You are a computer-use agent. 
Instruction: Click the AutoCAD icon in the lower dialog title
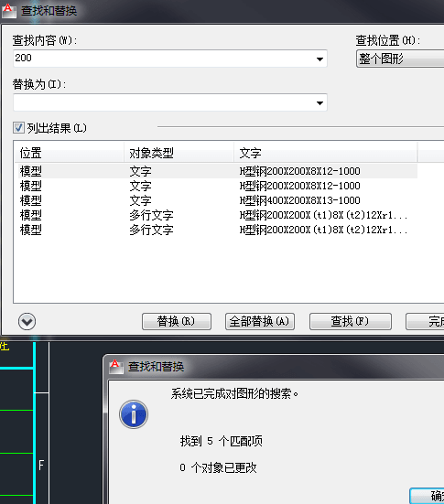pyautogui.click(x=116, y=367)
